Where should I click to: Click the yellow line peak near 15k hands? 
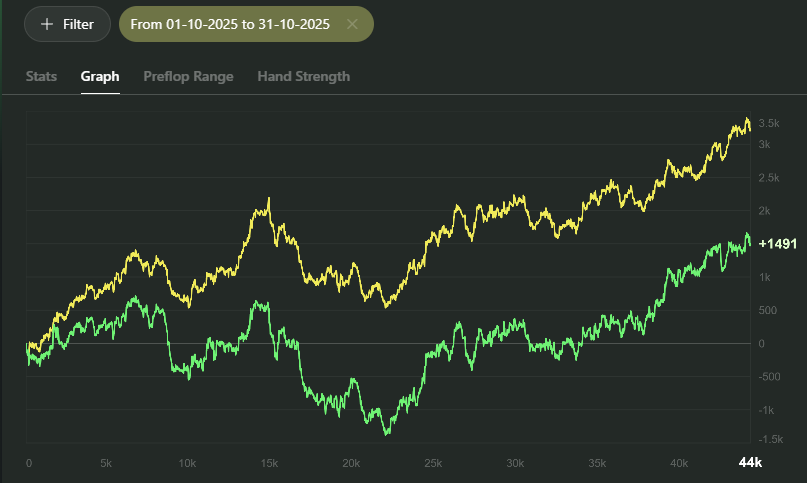click(x=268, y=200)
